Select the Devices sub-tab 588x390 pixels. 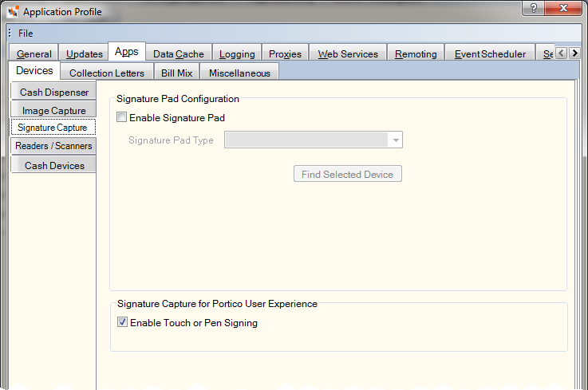pos(34,70)
